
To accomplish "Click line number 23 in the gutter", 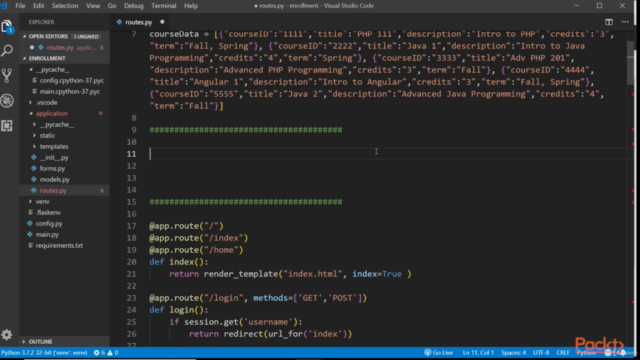I will tap(131, 298).
